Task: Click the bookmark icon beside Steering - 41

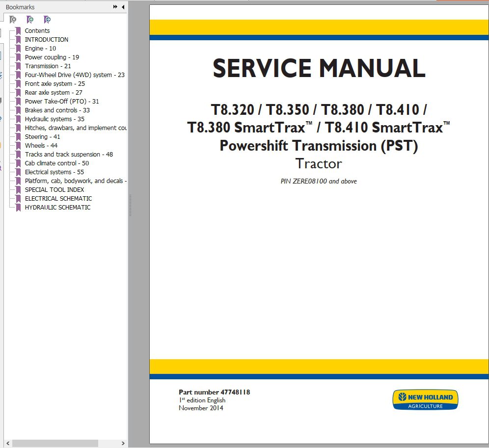Action: [18, 137]
